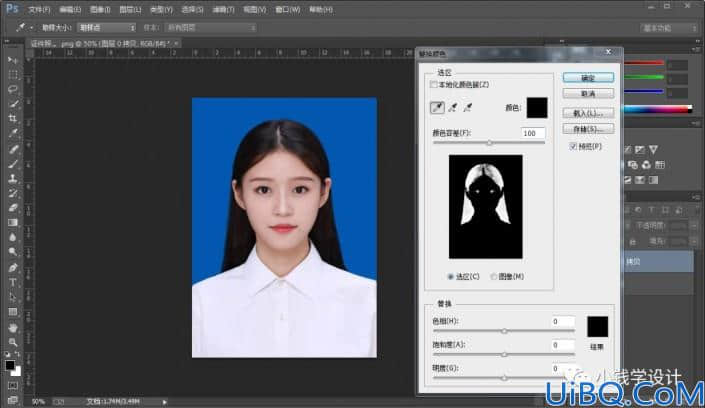The width and height of the screenshot is (705, 408).
Task: Click the Hue (H) slider handle
Action: click(504, 331)
